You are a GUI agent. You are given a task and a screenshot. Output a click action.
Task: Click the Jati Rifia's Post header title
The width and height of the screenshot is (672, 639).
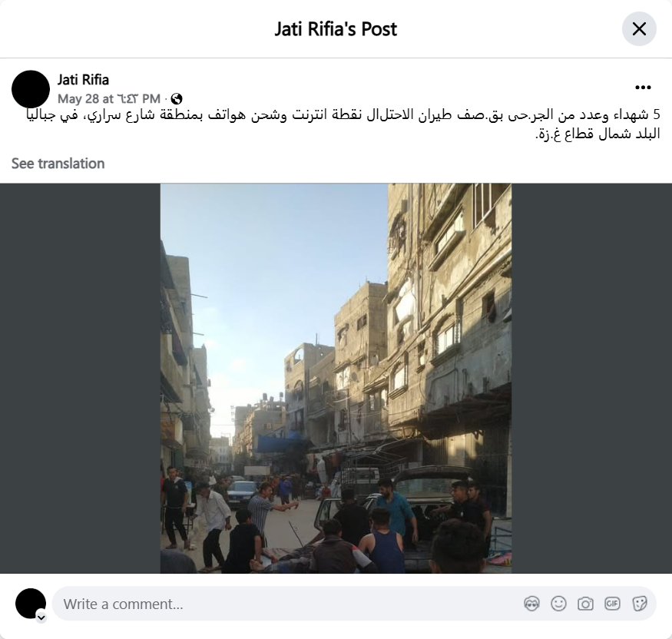tap(336, 29)
